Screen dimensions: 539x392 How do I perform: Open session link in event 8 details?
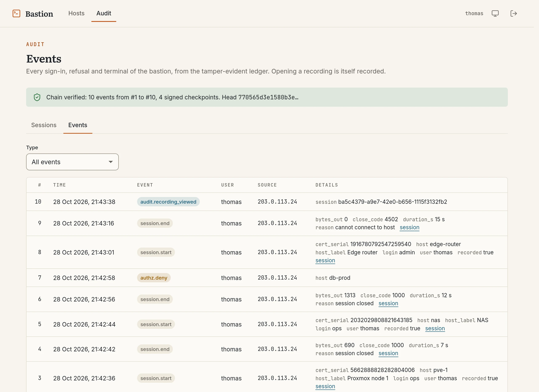(325, 260)
